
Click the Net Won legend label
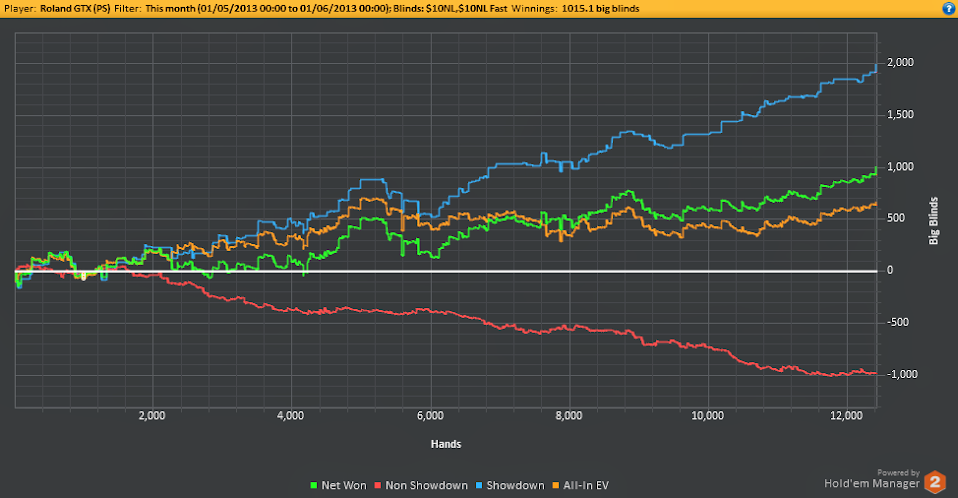[344, 485]
